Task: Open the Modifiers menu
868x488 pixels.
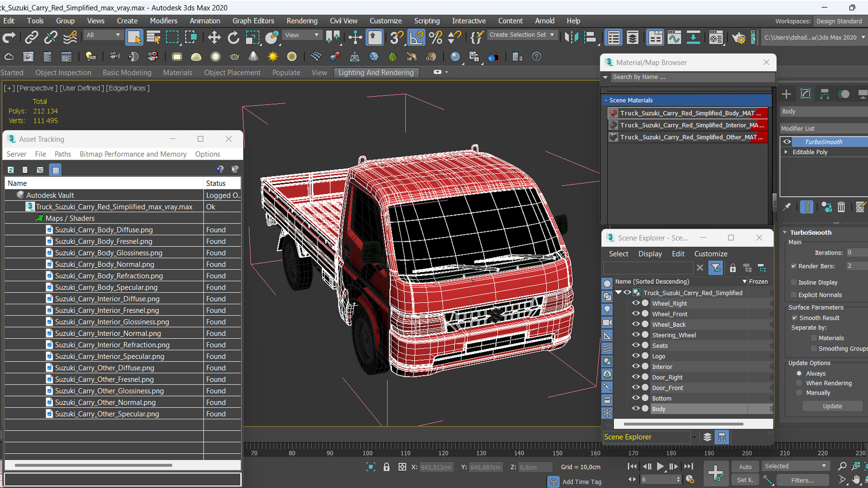Action: (x=164, y=21)
